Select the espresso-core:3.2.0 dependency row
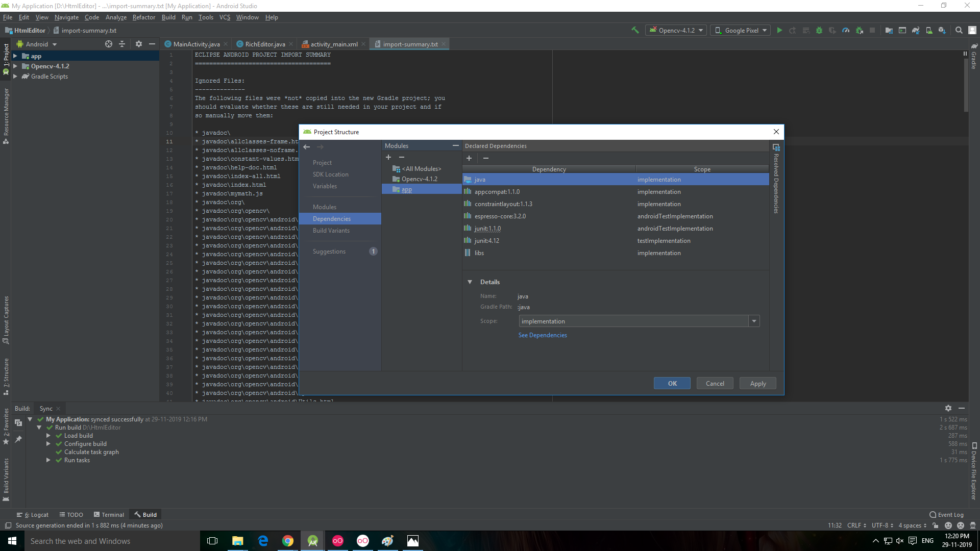Viewport: 980px width, 551px height. pos(616,216)
